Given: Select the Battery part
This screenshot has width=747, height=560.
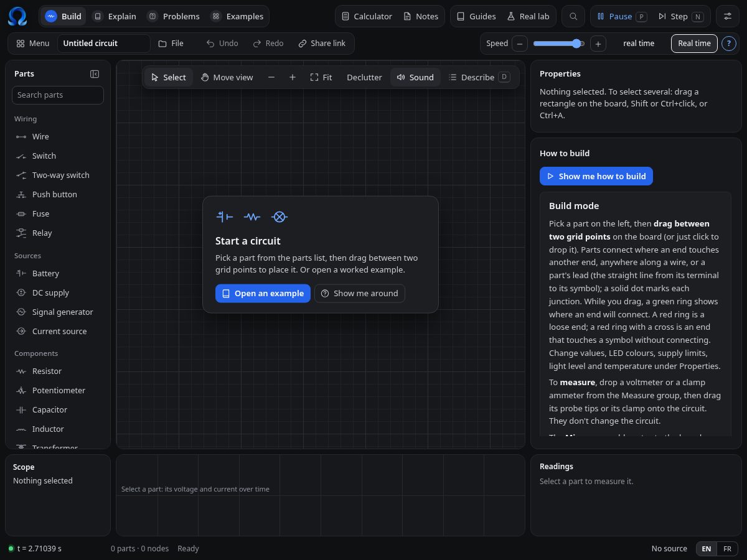Looking at the screenshot, I should (x=58, y=273).
